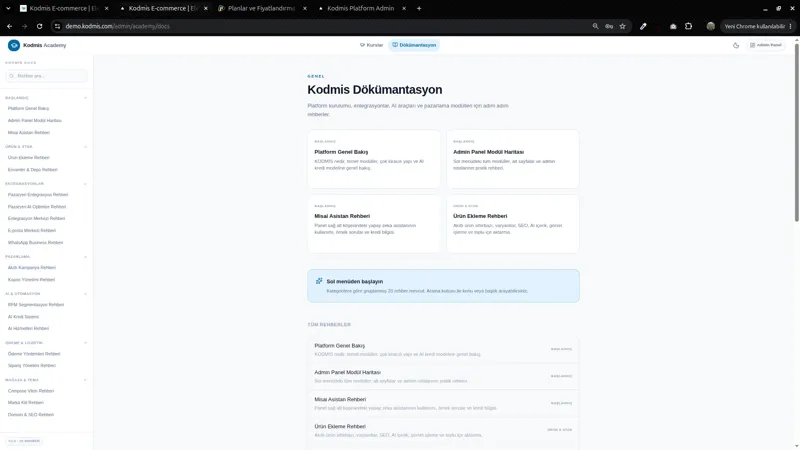This screenshot has width=800, height=450.
Task: Open Chrome profile avatar
Action: [x=710, y=27]
